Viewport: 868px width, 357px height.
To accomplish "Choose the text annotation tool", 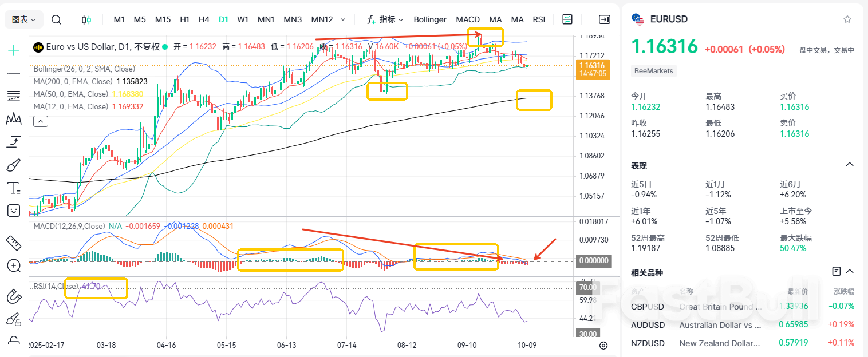I will coord(13,188).
